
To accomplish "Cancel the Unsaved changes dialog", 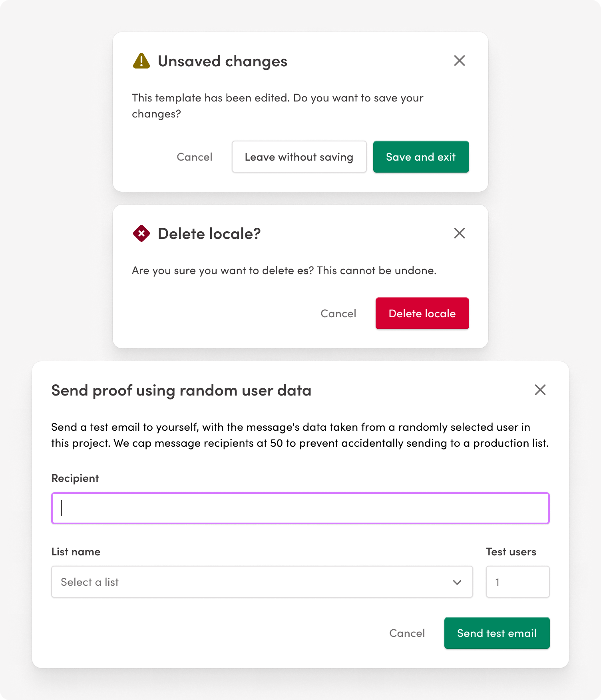I will (194, 157).
